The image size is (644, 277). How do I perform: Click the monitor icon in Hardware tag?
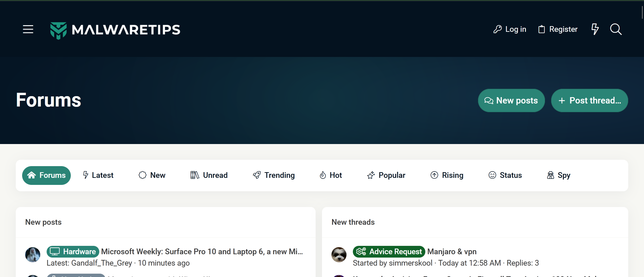pyautogui.click(x=55, y=252)
